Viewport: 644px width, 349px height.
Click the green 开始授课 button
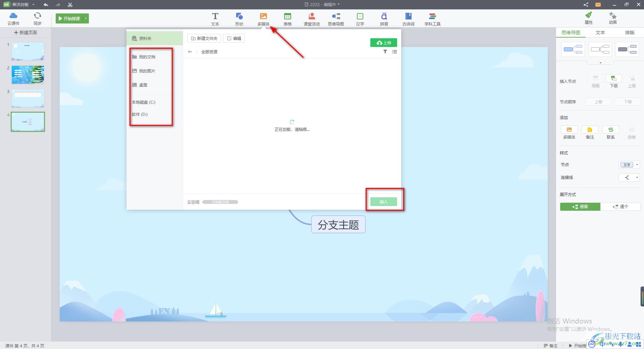pyautogui.click(x=69, y=18)
